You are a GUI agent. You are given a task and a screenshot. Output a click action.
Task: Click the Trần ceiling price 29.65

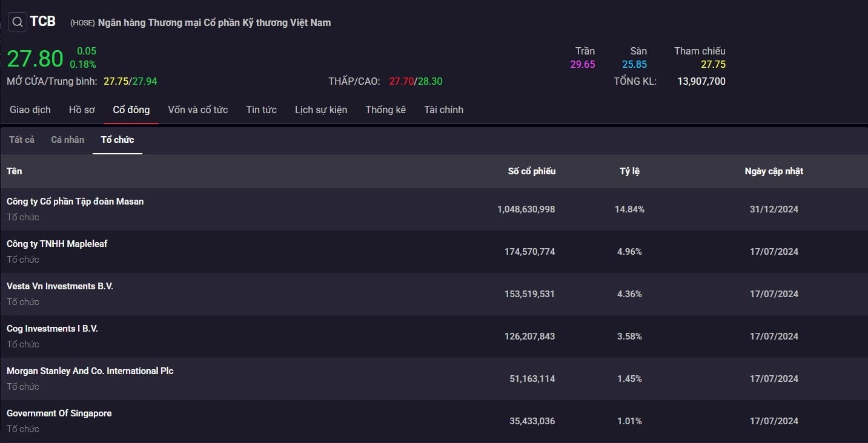coord(583,64)
